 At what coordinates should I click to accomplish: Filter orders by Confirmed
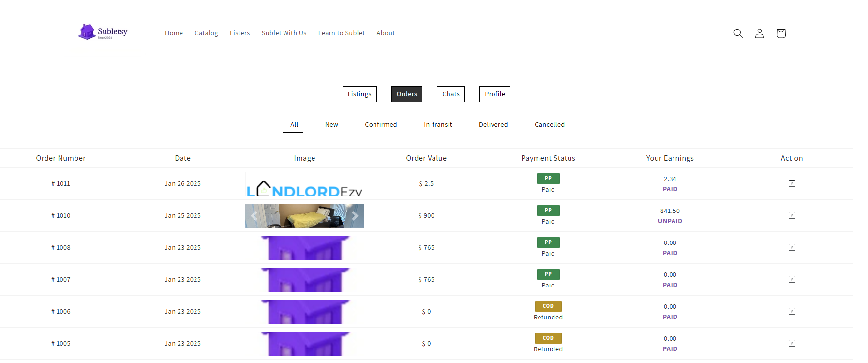tap(381, 125)
